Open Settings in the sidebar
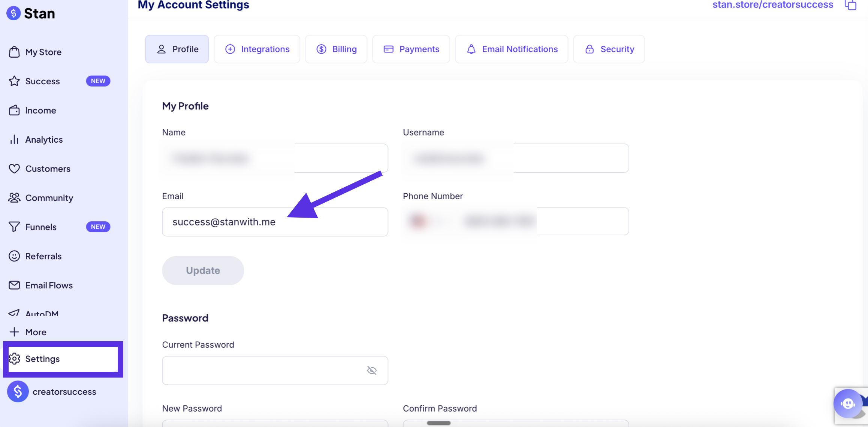868x427 pixels. (x=63, y=359)
